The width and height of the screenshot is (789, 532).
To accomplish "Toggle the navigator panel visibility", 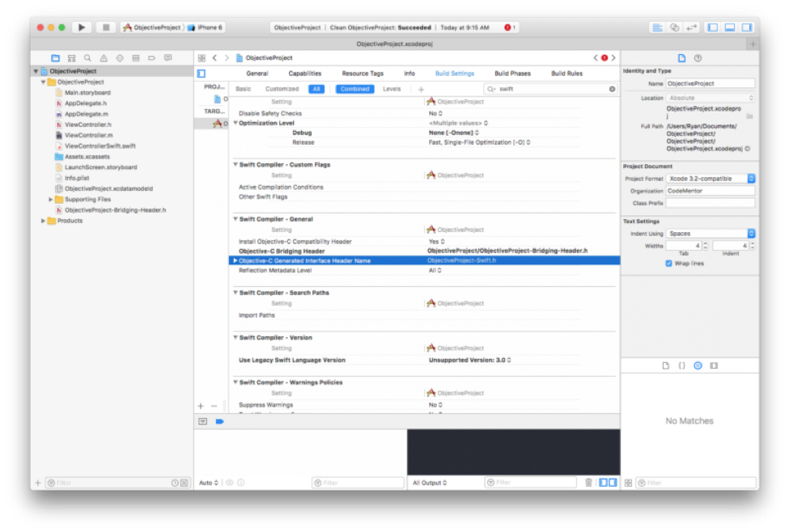I will click(x=713, y=27).
